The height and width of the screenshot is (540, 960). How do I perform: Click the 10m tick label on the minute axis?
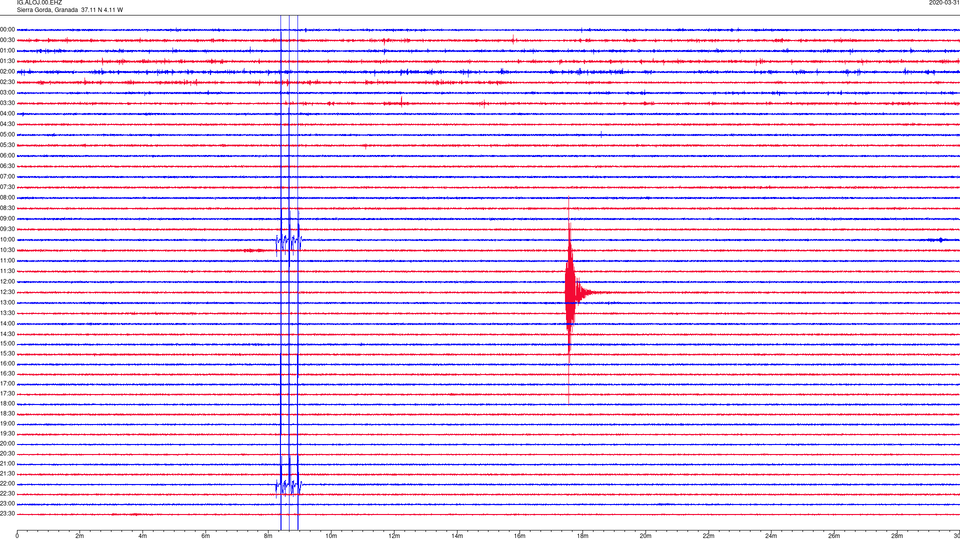[331, 536]
